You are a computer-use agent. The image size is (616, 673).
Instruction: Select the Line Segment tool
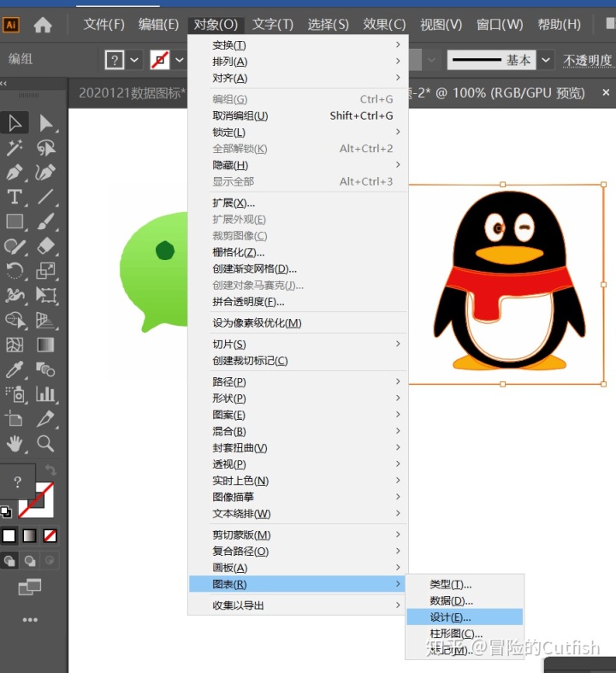coord(45,197)
